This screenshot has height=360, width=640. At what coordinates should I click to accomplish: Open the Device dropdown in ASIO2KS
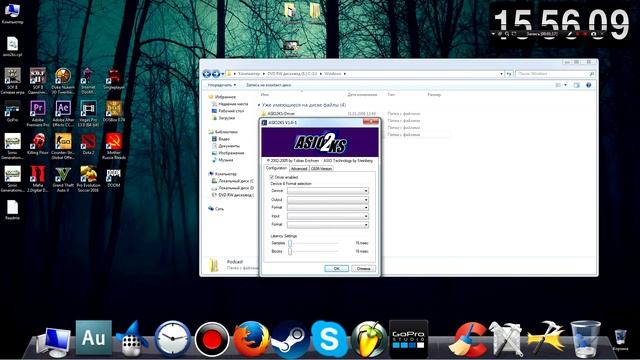(x=328, y=191)
